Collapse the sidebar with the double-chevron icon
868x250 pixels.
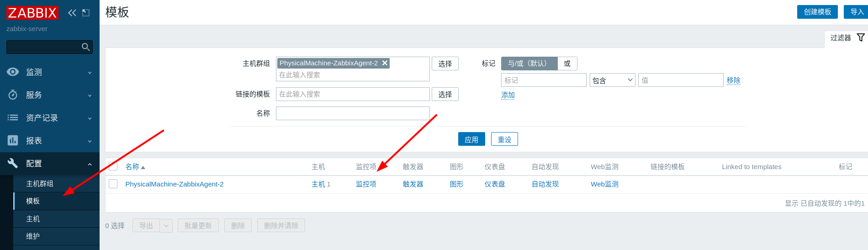click(x=72, y=13)
